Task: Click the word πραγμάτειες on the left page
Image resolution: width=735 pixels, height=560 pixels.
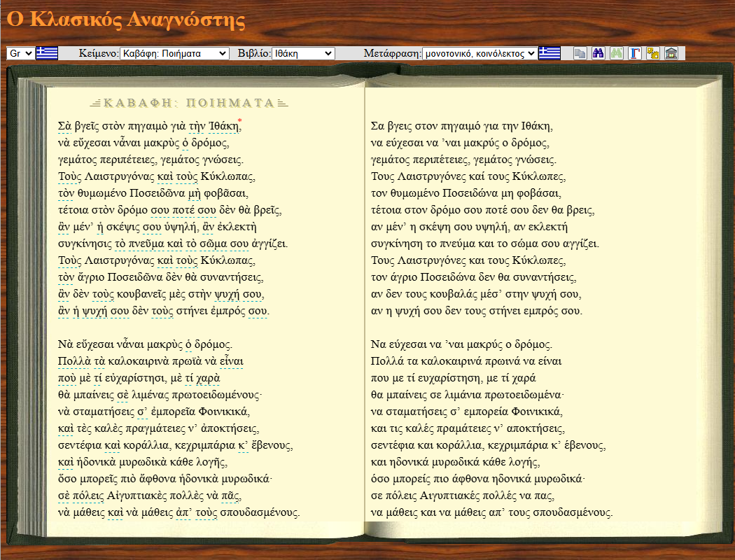Action: point(156,429)
